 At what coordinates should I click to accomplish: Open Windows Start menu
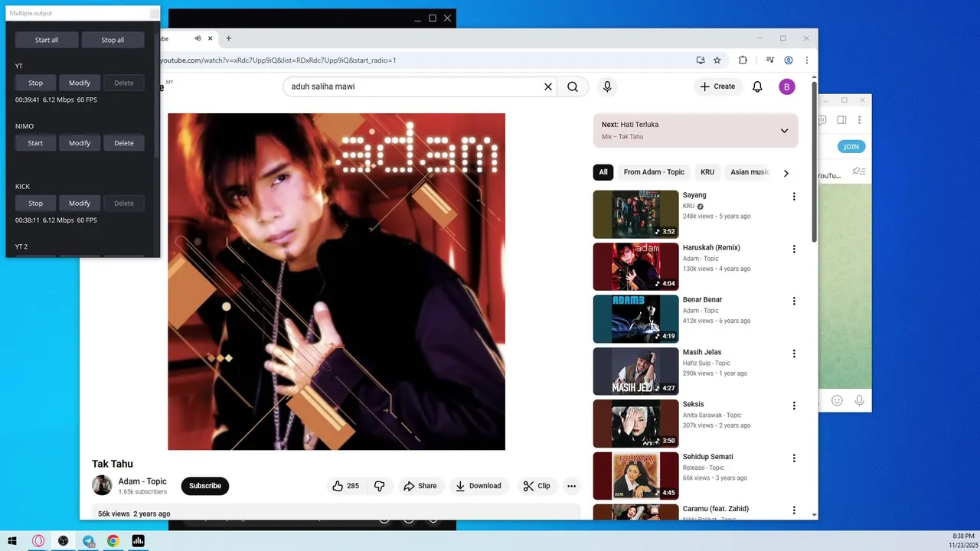[12, 541]
